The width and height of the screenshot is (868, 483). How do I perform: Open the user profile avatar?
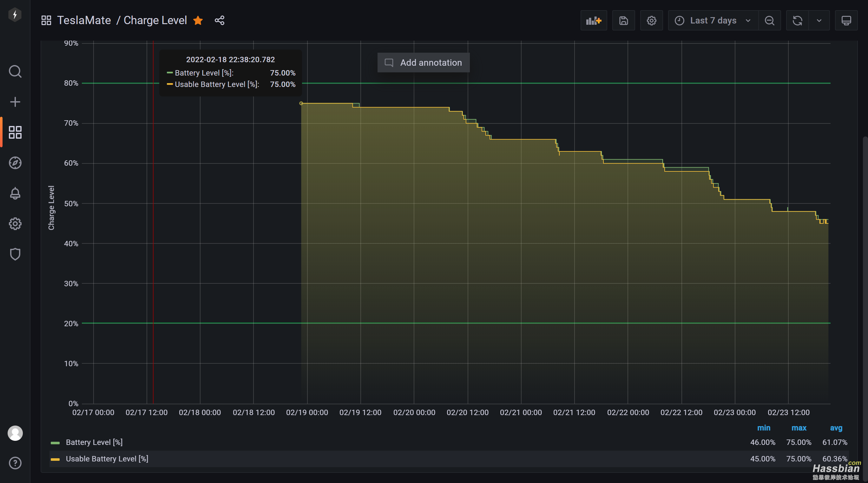15,433
